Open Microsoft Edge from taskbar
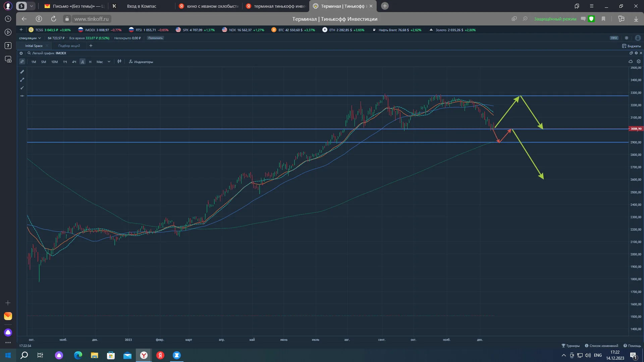 coord(78,355)
